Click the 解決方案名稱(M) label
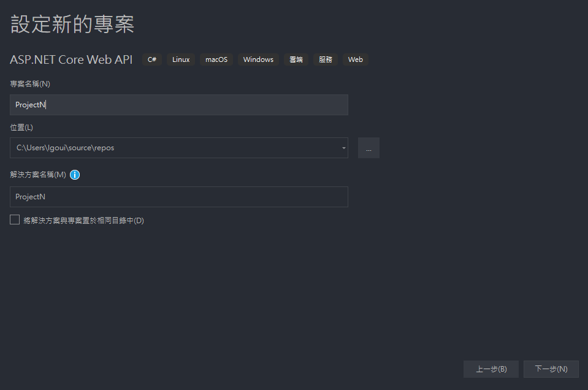This screenshot has width=588, height=390. tap(38, 175)
